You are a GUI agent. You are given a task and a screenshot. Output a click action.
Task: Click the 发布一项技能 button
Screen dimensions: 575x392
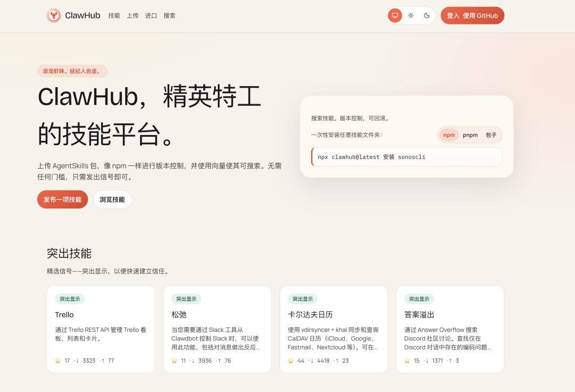(x=62, y=199)
